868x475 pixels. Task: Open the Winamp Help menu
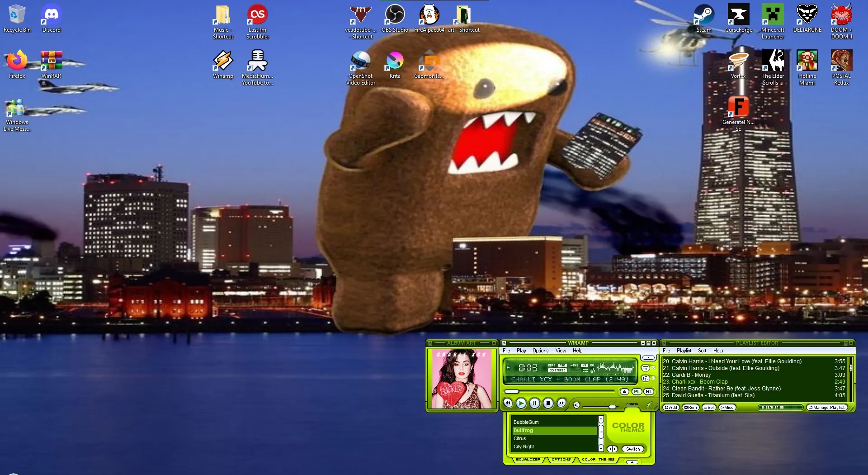coord(577,351)
